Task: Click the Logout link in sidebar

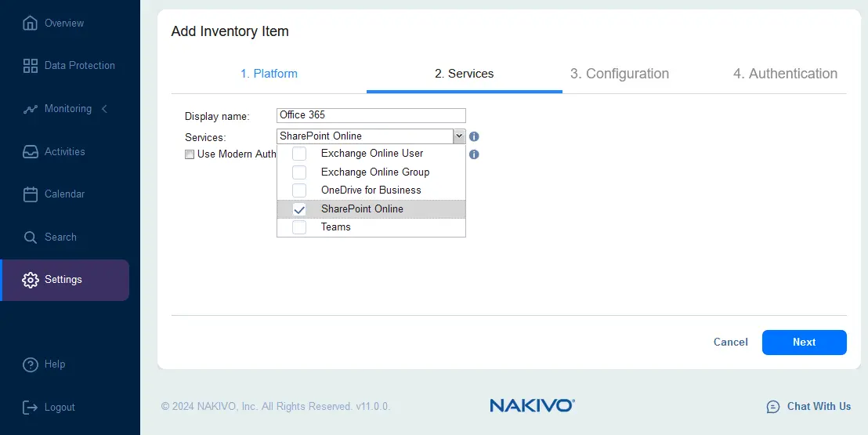Action: [60, 408]
